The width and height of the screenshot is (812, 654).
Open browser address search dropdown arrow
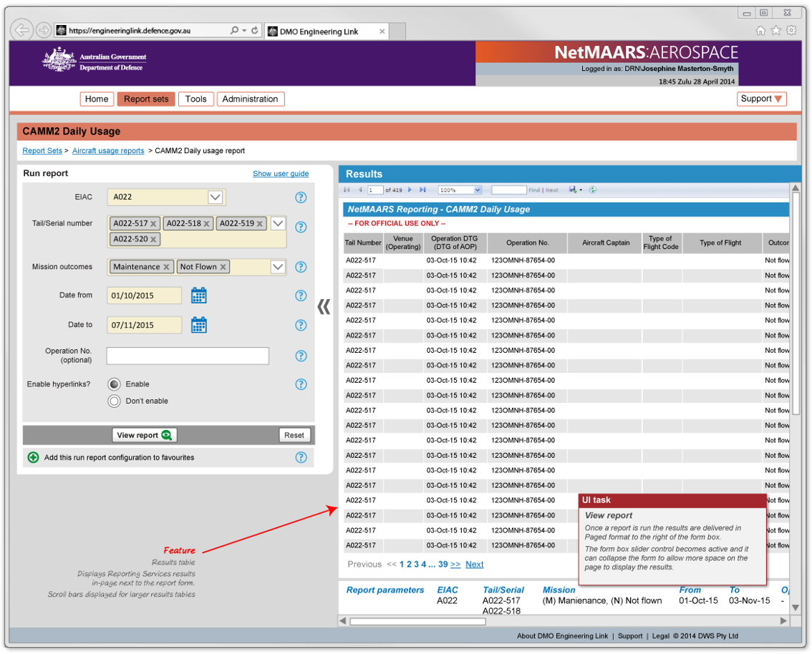pyautogui.click(x=244, y=31)
